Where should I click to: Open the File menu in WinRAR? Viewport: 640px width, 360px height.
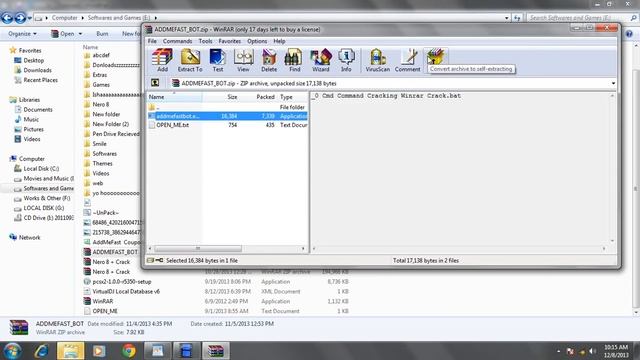tap(152, 41)
